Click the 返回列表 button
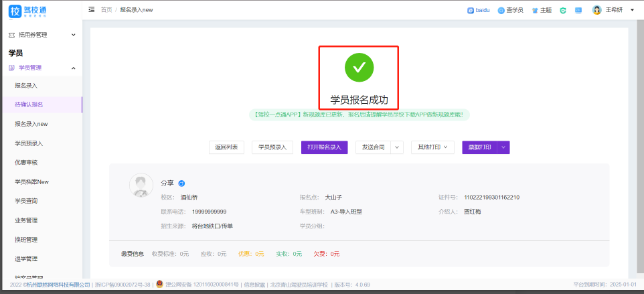The width and height of the screenshot is (644, 294). [226, 147]
